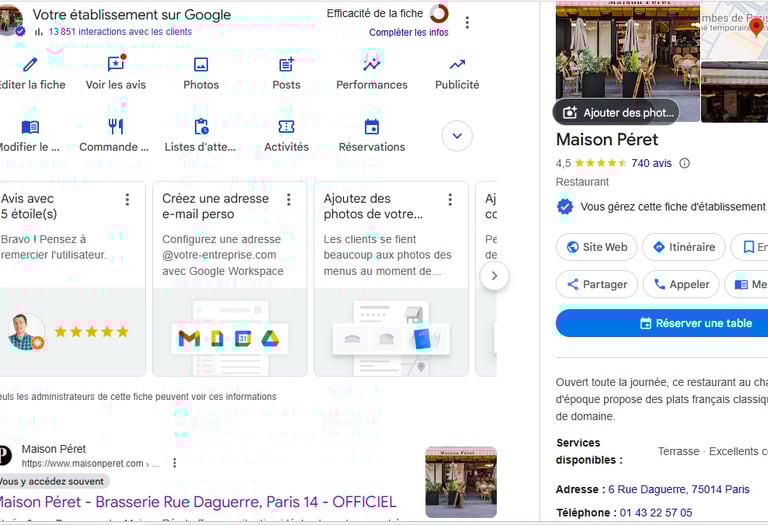Click Réserver une table button
The width and height of the screenshot is (768, 525).
[662, 323]
